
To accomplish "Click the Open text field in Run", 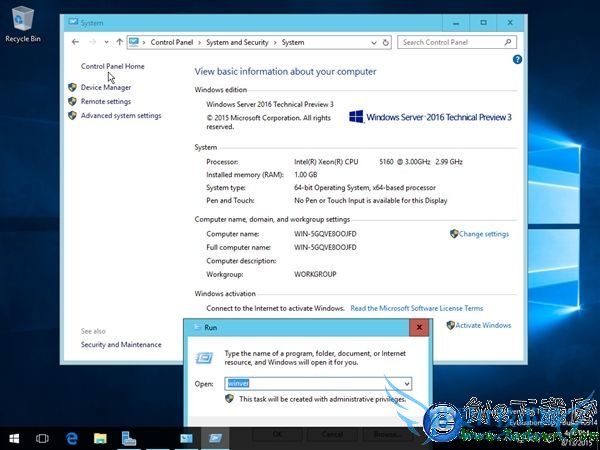I will tap(313, 383).
